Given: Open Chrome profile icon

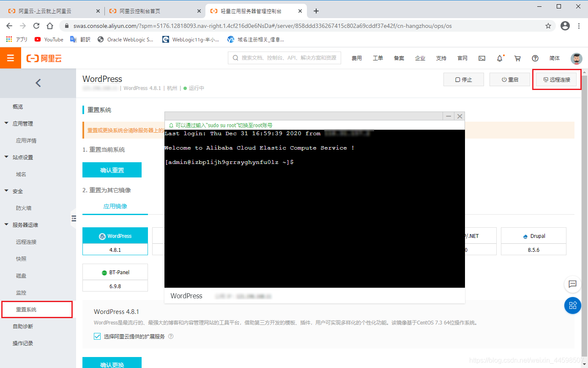Looking at the screenshot, I should (565, 26).
